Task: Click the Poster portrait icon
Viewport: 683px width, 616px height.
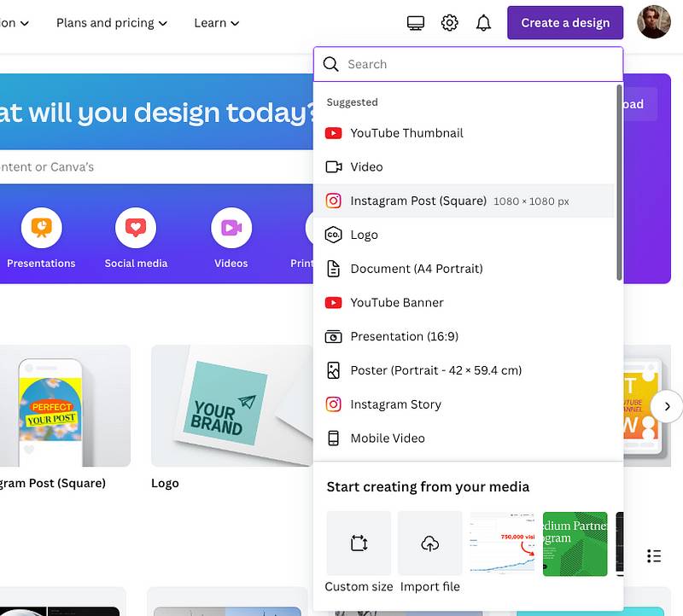Action: pos(333,370)
